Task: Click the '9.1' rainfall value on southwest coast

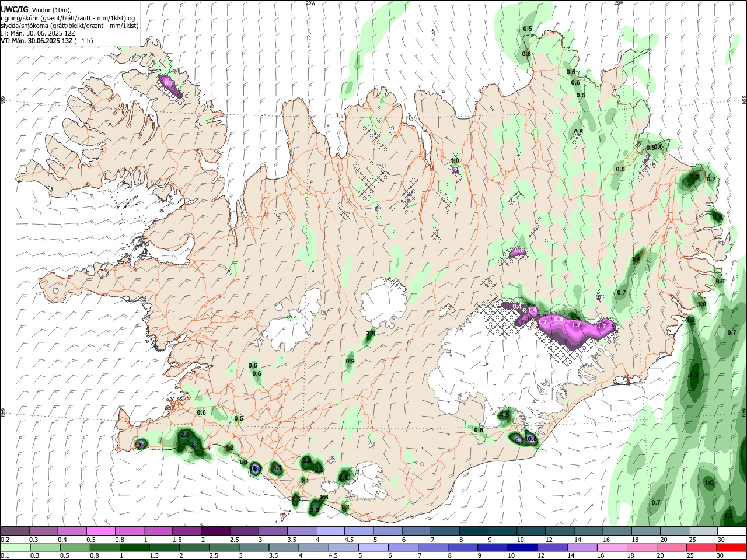Action: (141, 444)
